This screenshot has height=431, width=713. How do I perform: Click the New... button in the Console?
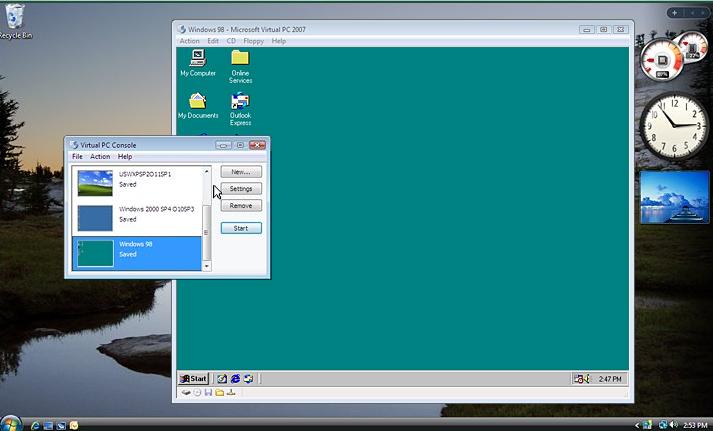241,172
